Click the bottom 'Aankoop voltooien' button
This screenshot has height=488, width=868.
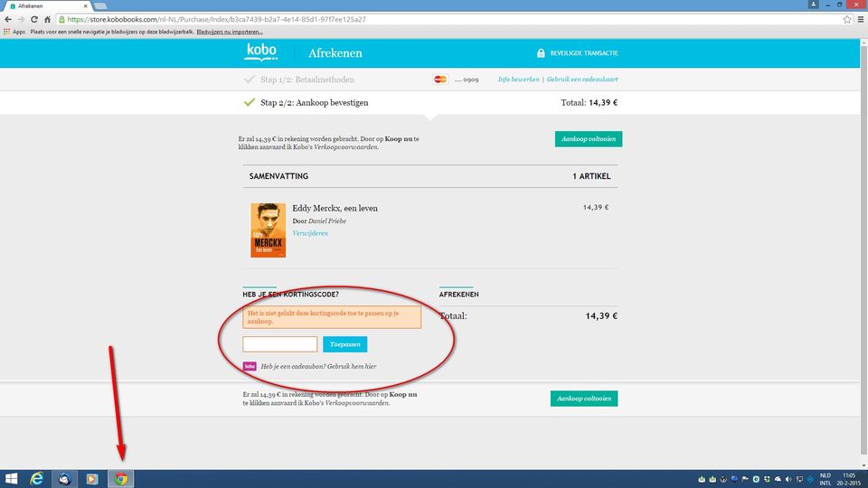(584, 399)
